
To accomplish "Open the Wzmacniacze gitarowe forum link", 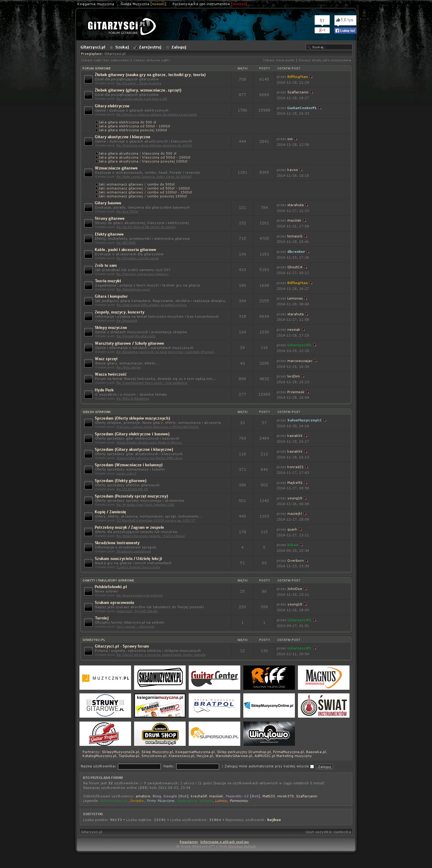I will coord(116,168).
